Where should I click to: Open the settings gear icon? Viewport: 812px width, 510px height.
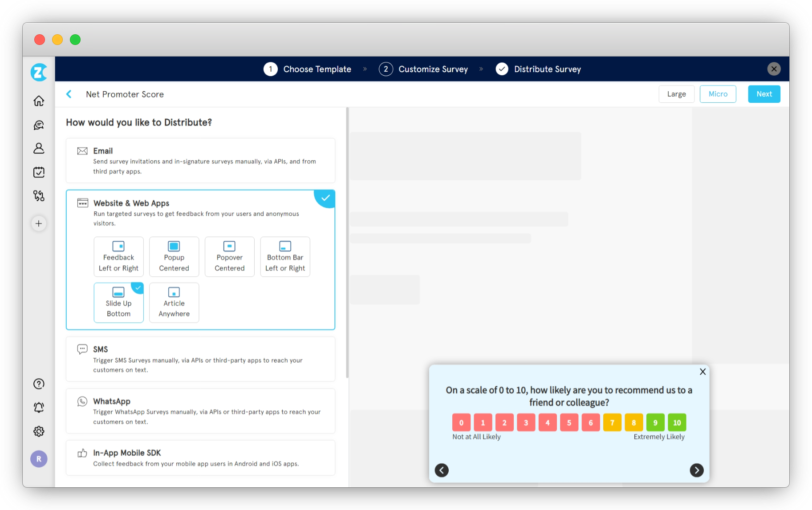coord(39,431)
